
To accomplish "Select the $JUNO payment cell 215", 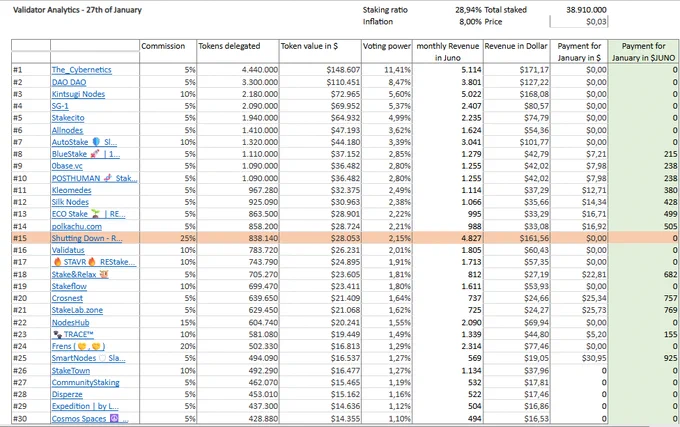I will 644,154.
